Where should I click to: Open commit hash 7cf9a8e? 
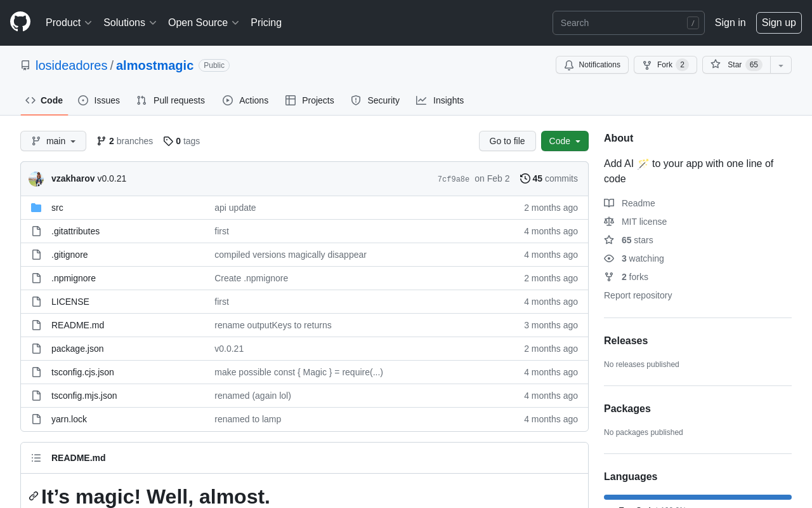(454, 179)
